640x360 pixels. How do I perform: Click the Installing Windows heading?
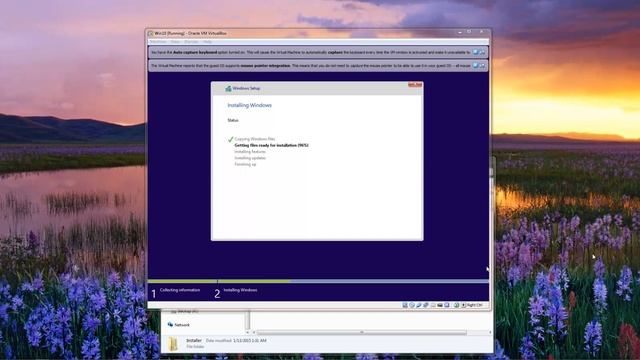pos(249,105)
